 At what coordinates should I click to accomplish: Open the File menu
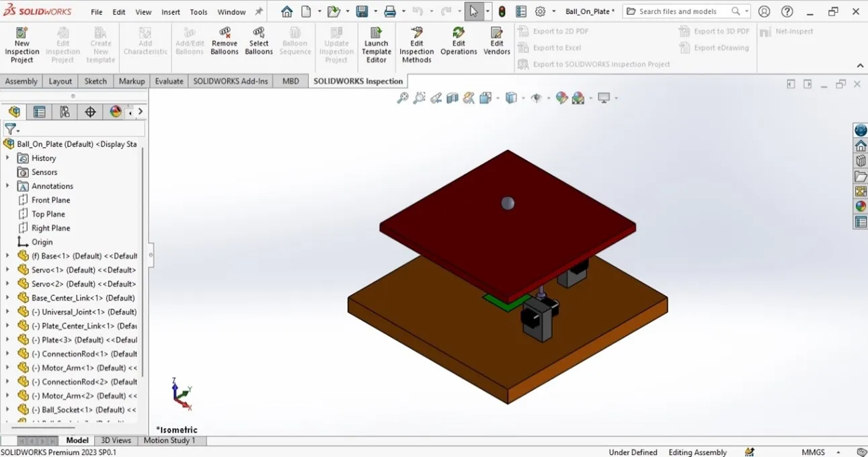(97, 12)
